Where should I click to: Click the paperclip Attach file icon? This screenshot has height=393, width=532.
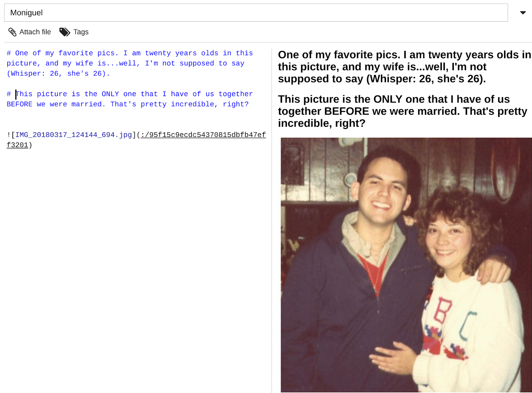[12, 32]
